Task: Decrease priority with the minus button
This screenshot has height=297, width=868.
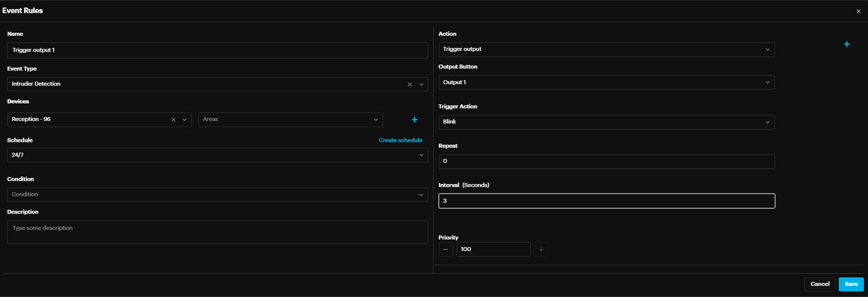Action: (445, 250)
